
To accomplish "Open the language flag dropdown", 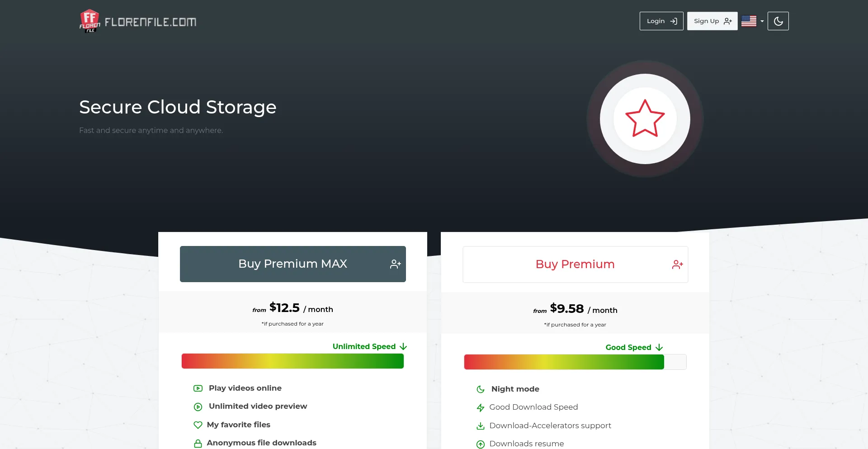I will tap(752, 21).
